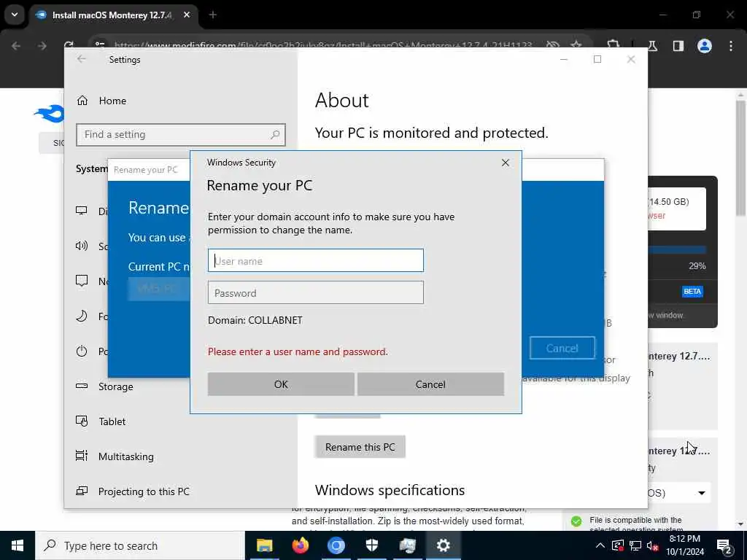
Task: Click the Windows specifications heading
Action: pyautogui.click(x=390, y=490)
